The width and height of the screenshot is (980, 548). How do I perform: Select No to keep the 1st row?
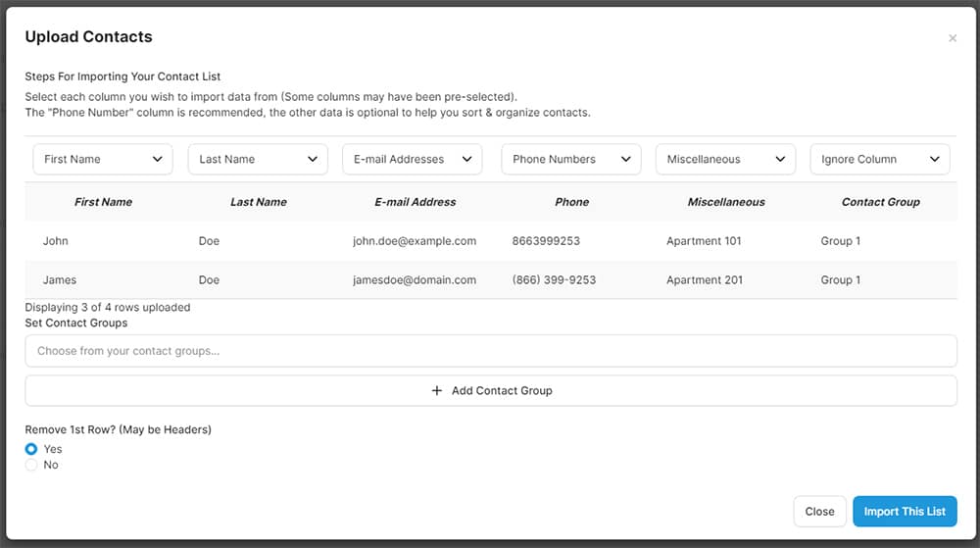point(31,465)
